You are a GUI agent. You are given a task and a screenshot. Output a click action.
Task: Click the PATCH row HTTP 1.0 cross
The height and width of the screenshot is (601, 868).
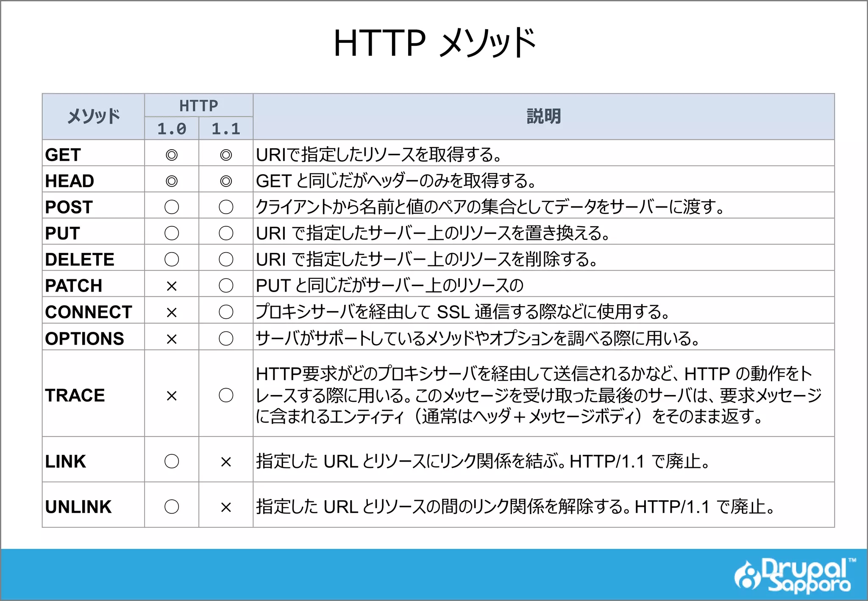tap(172, 287)
